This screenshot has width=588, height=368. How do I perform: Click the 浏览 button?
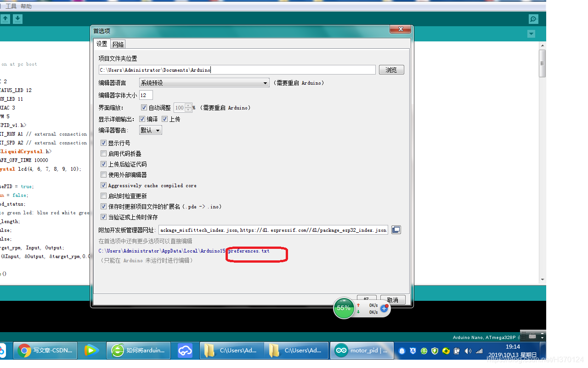[391, 69]
